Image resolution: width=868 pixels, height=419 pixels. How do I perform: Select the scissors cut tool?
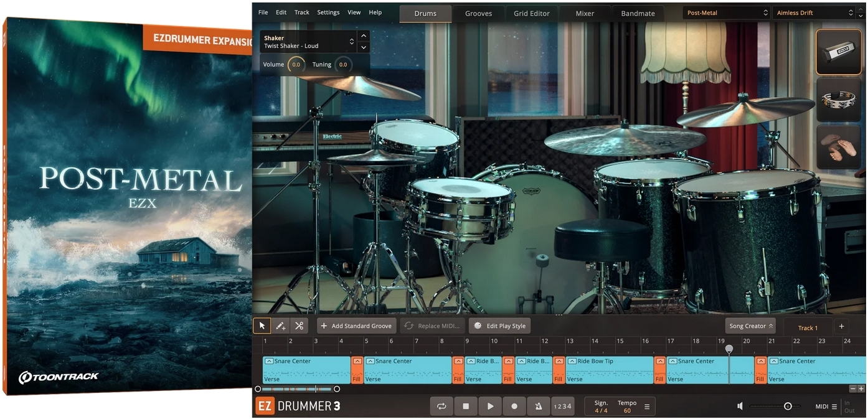point(298,325)
